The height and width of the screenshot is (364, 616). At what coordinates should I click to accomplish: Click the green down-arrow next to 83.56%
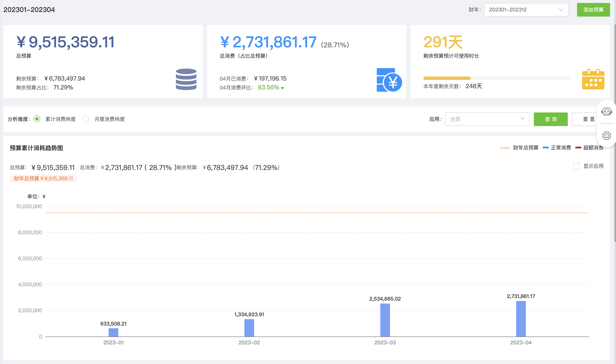(282, 88)
